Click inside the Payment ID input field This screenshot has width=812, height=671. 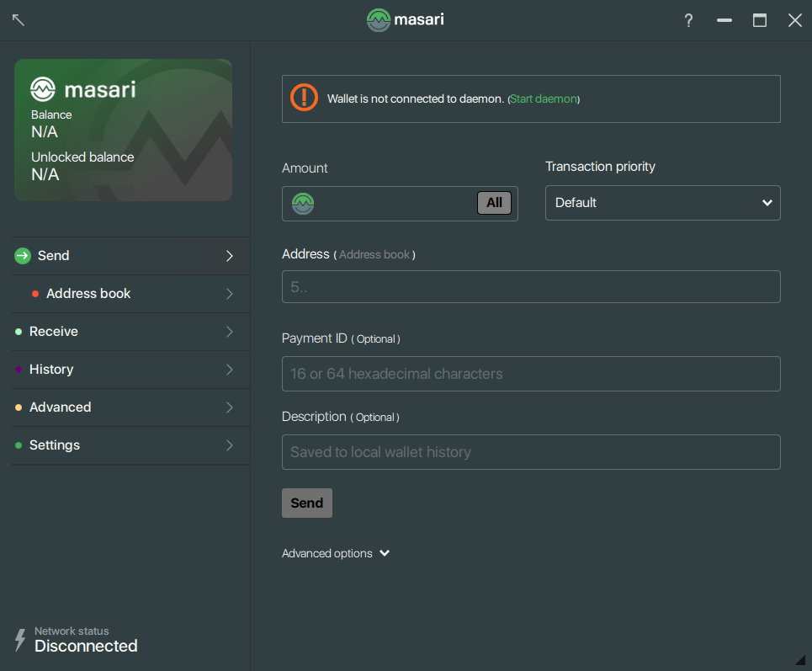(531, 373)
